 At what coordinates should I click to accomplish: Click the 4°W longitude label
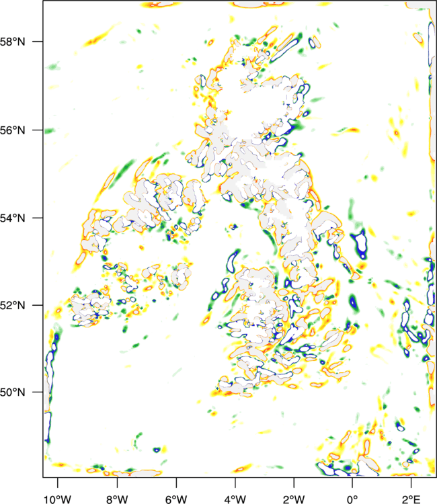[x=235, y=499]
